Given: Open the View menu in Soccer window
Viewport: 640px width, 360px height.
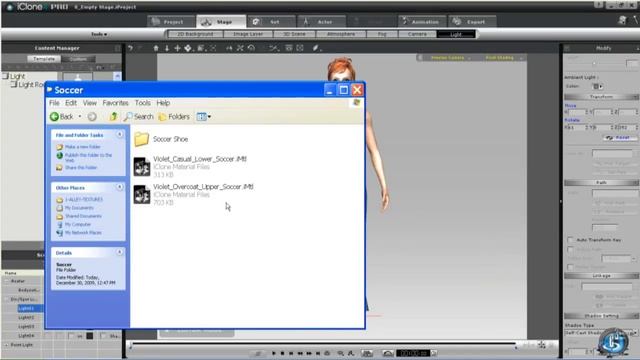Looking at the screenshot, I should point(90,103).
